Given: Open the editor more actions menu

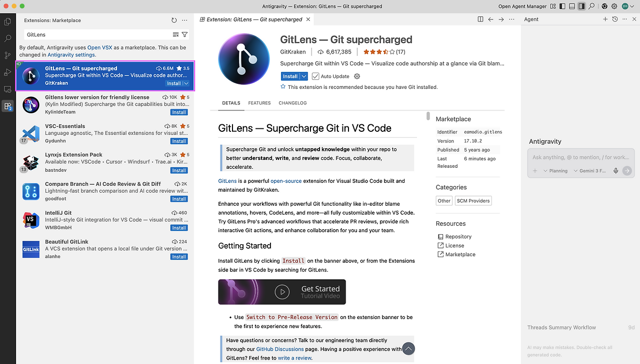Looking at the screenshot, I should pyautogui.click(x=511, y=19).
